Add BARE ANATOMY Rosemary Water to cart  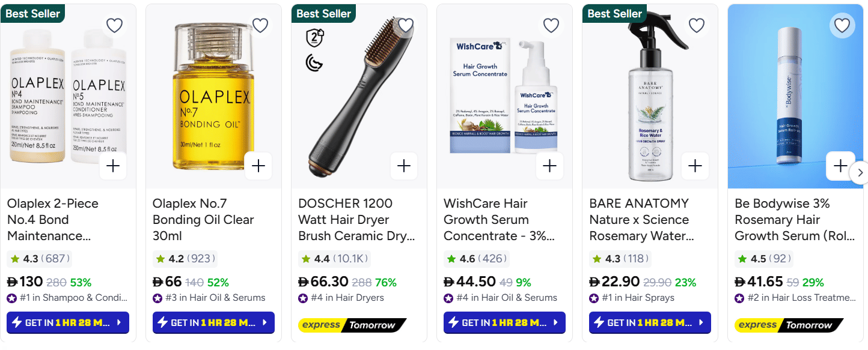[695, 166]
